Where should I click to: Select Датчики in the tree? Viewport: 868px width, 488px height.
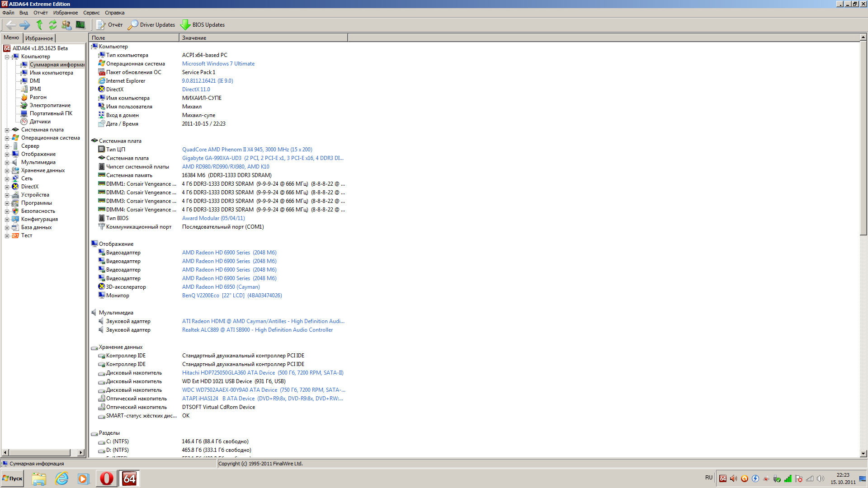coord(40,122)
